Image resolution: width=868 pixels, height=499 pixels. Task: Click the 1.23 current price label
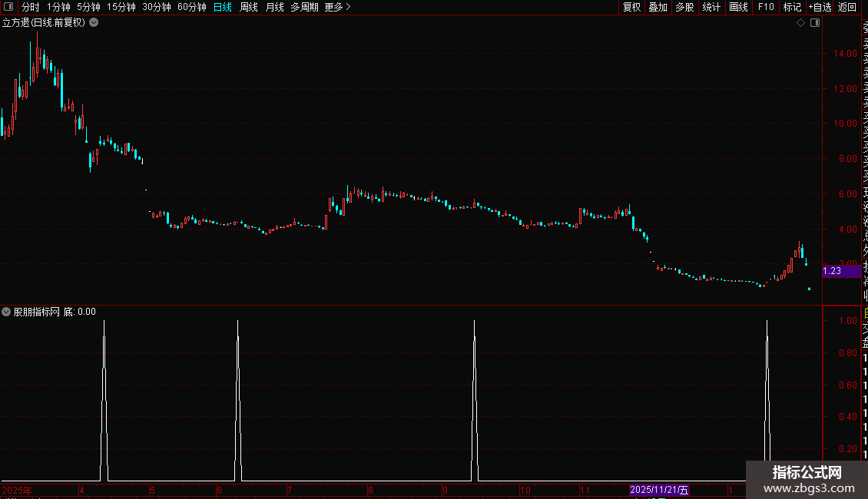[x=841, y=271]
